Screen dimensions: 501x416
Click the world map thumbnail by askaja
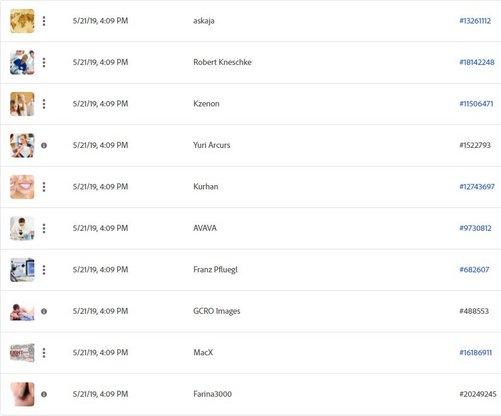click(x=22, y=21)
